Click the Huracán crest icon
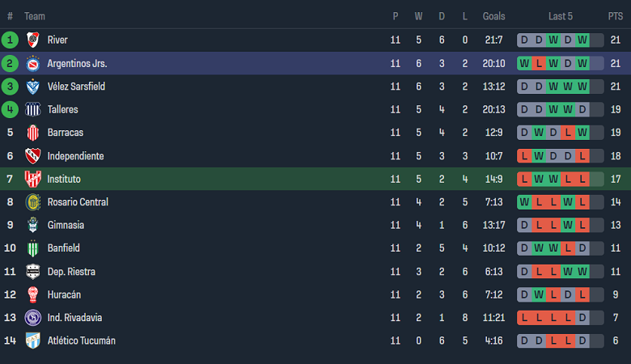Image resolution: width=631 pixels, height=364 pixels. 33,294
